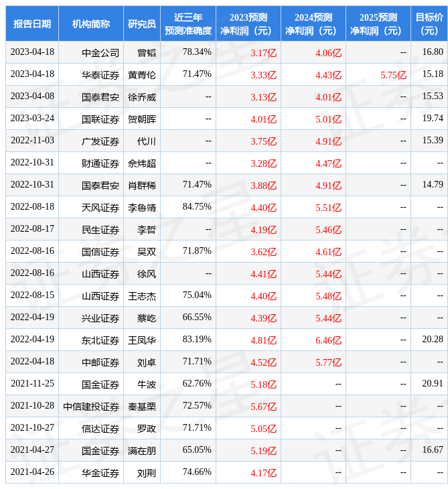Click the 机构简称 column header
The height and width of the screenshot is (489, 448).
91,23
